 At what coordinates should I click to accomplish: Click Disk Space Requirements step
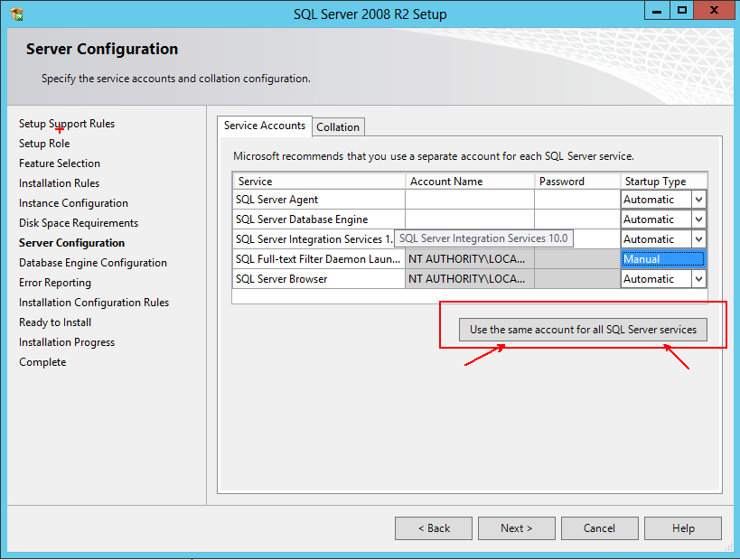coord(79,223)
